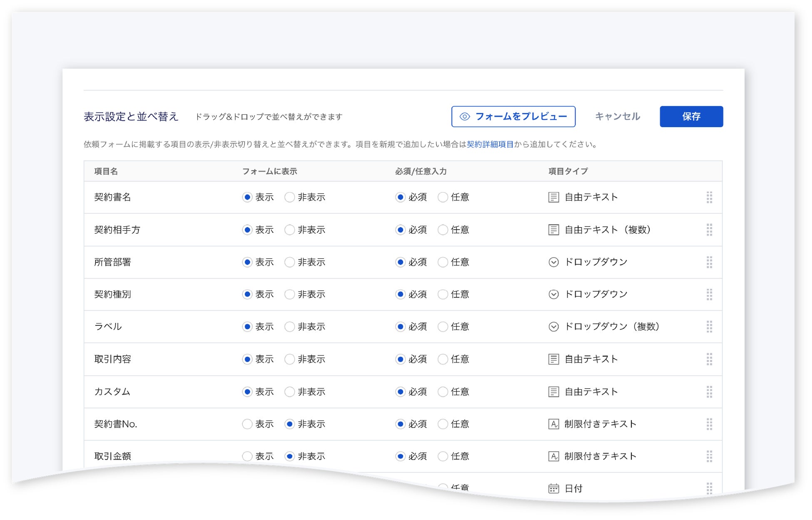This screenshot has width=812, height=520.
Task: Click drag handle for 契約書名 row
Action: coord(709,197)
